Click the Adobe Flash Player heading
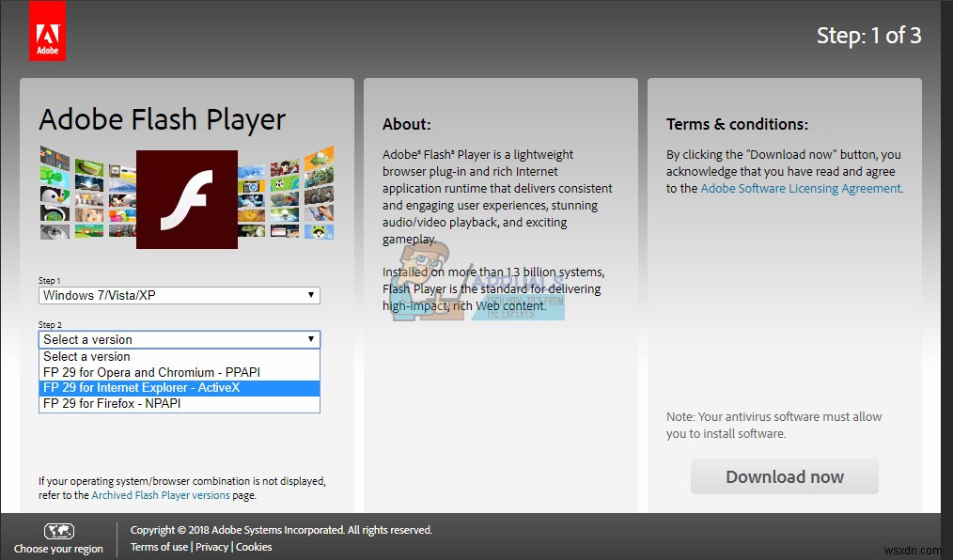The height and width of the screenshot is (560, 953). click(163, 119)
